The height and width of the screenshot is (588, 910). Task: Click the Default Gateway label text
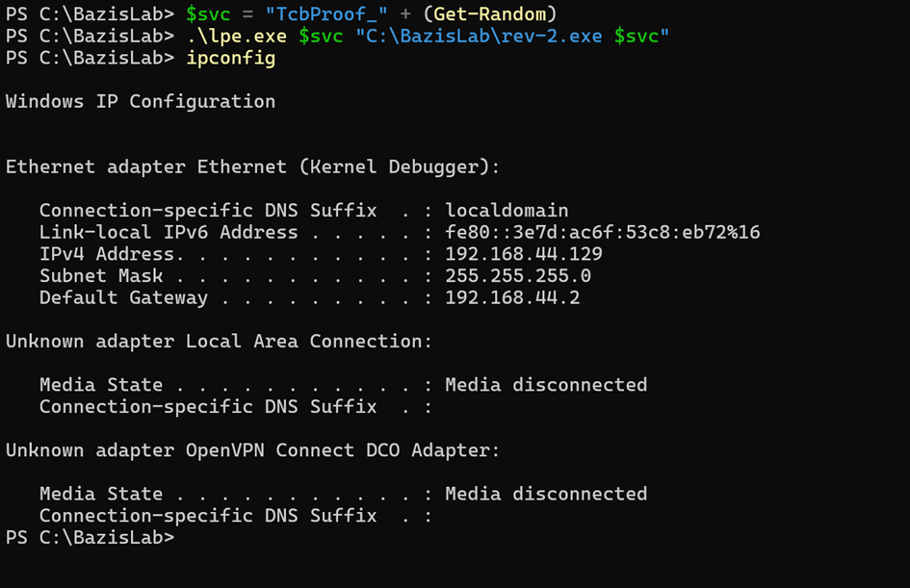[x=123, y=297]
